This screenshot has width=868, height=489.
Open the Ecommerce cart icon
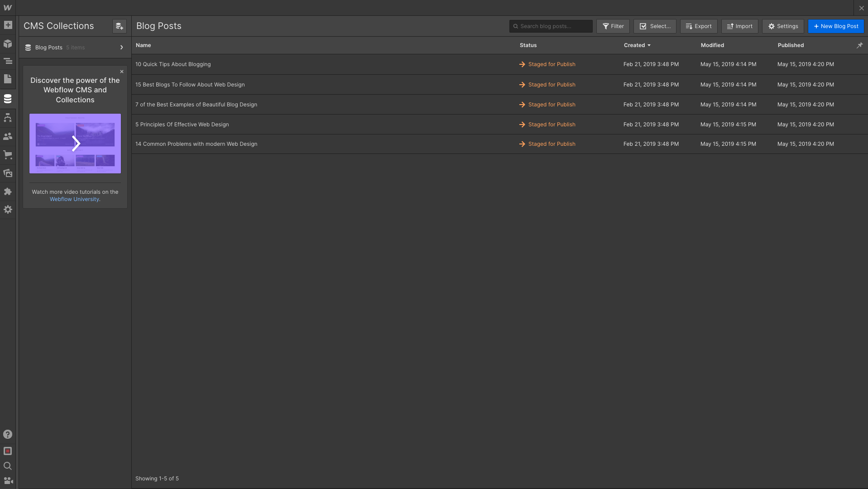tap(8, 155)
